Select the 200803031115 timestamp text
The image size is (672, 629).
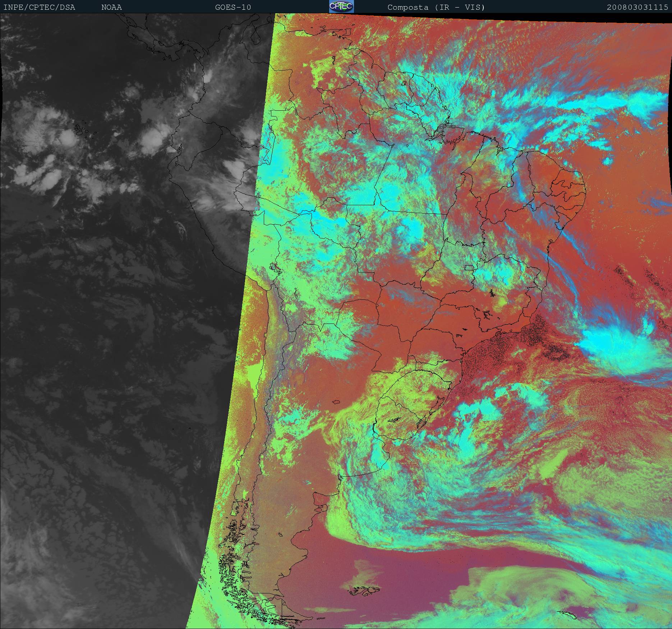click(x=637, y=7)
